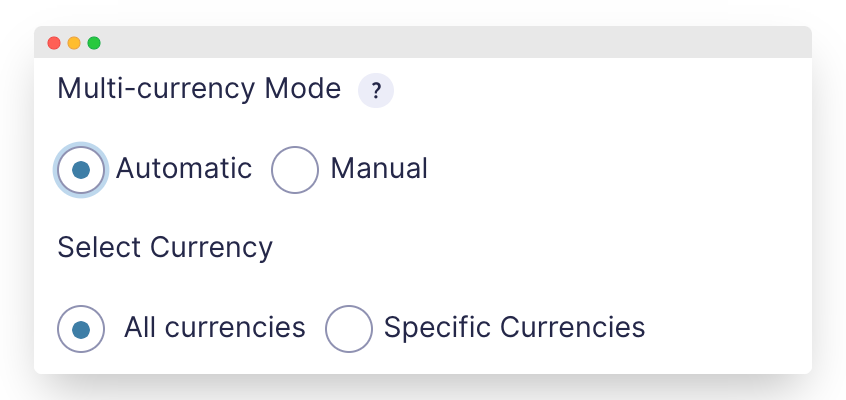Screen dimensions: 846x400
Task: Click the Select Currency heading
Action: coord(165,247)
